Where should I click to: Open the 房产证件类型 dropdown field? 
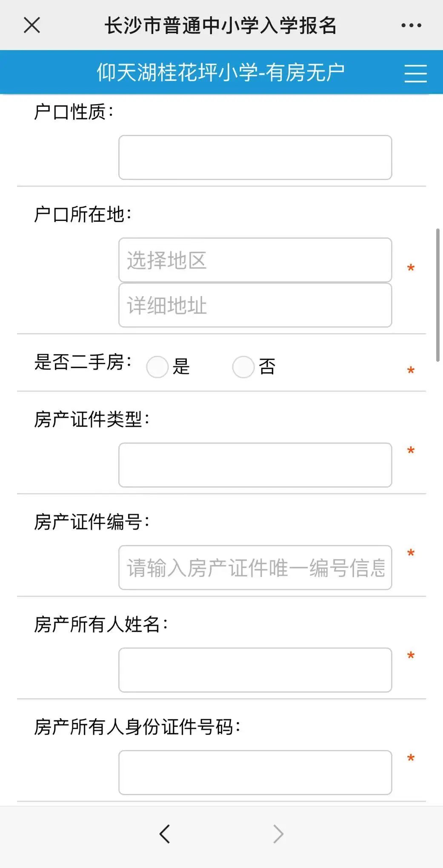tap(255, 465)
